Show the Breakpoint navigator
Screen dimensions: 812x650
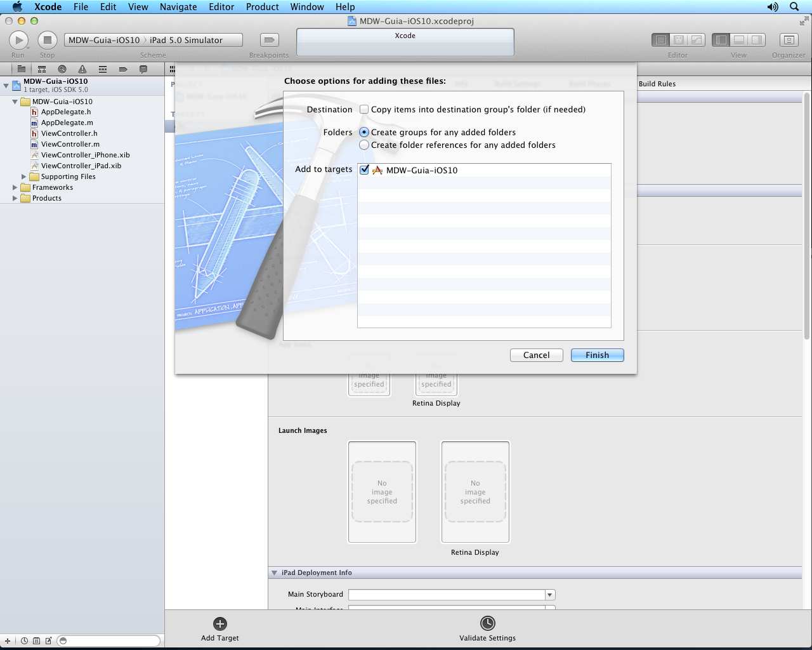point(123,69)
